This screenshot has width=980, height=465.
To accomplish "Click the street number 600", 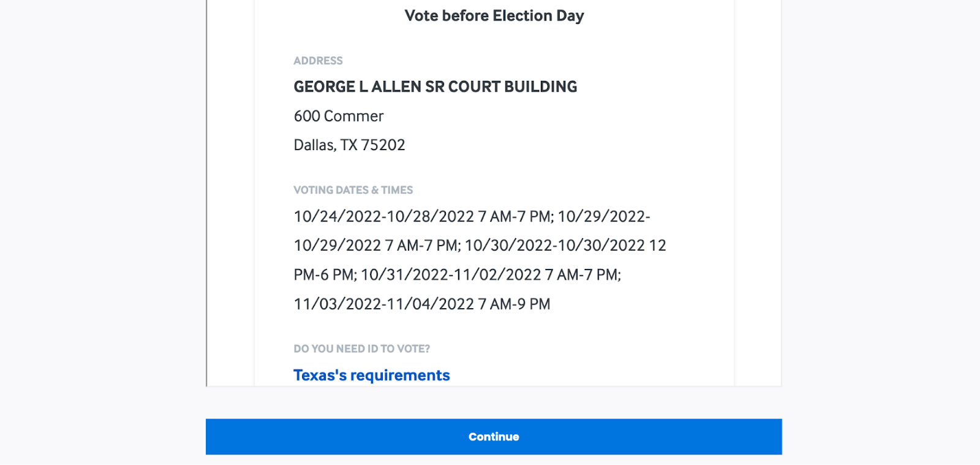I will click(x=307, y=116).
